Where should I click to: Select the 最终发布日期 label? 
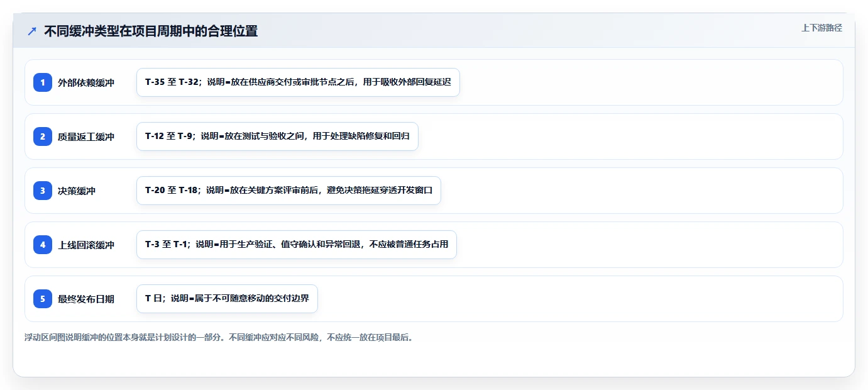tap(86, 299)
